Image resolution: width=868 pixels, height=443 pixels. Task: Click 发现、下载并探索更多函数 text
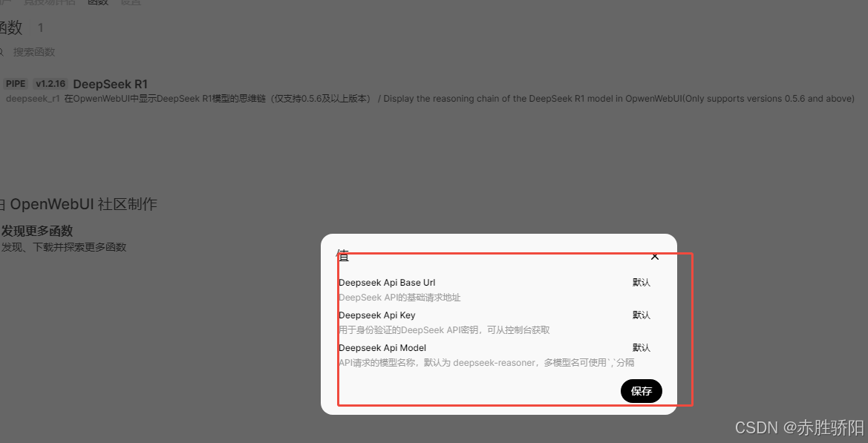[64, 247]
